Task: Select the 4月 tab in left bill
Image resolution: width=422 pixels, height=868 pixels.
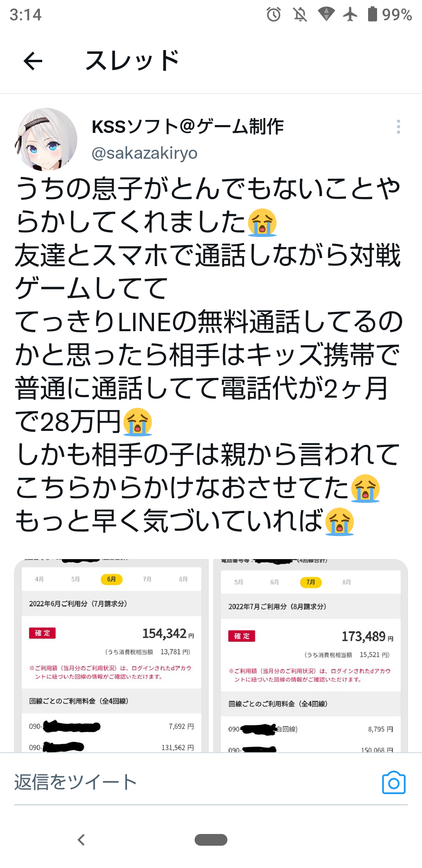Action: pyautogui.click(x=39, y=579)
